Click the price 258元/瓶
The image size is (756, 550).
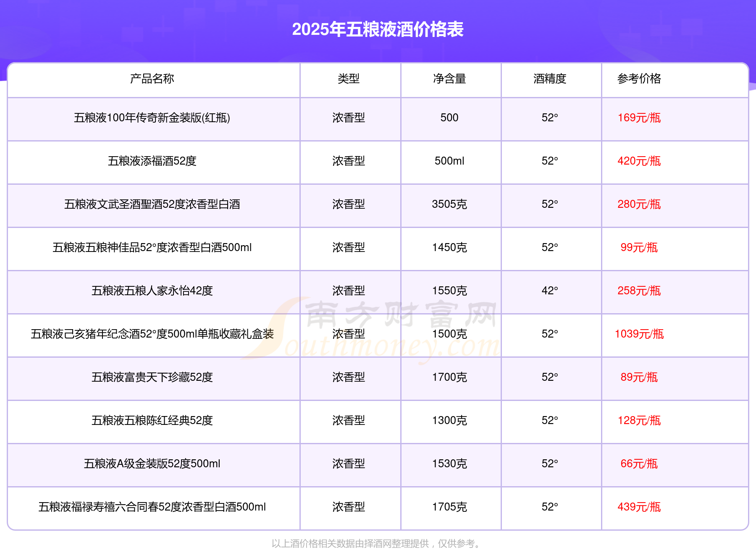click(639, 291)
